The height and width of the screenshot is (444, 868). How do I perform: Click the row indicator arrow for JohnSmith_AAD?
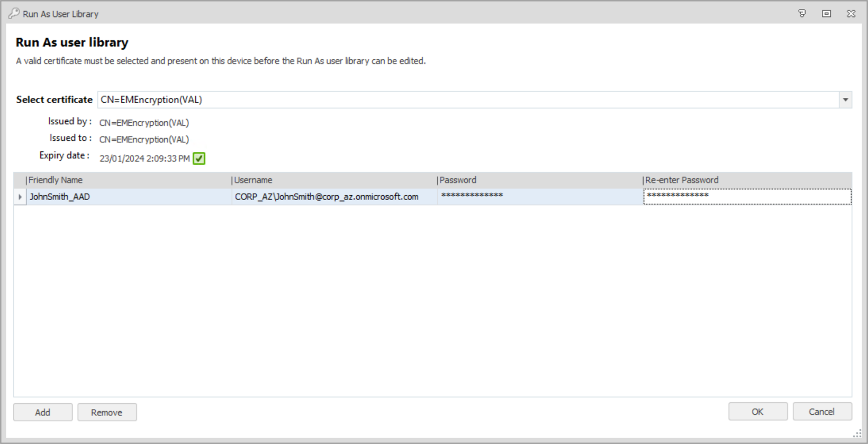(x=20, y=197)
